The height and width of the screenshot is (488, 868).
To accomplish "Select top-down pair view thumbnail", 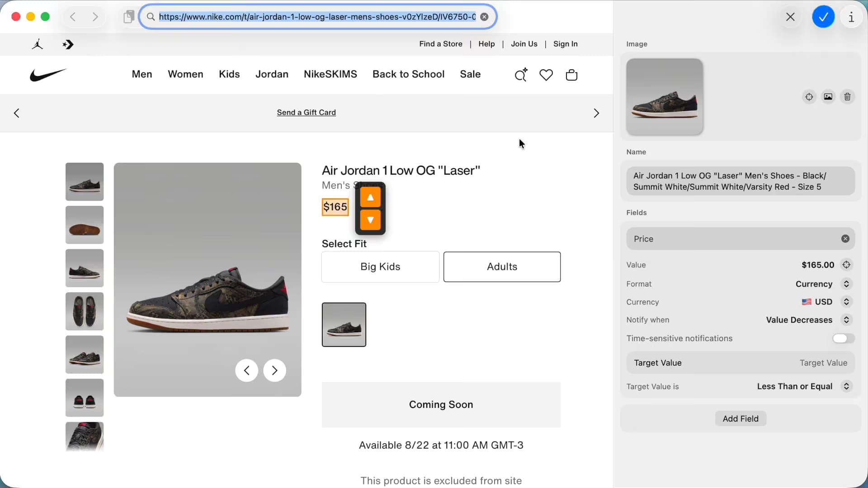I will point(85,311).
